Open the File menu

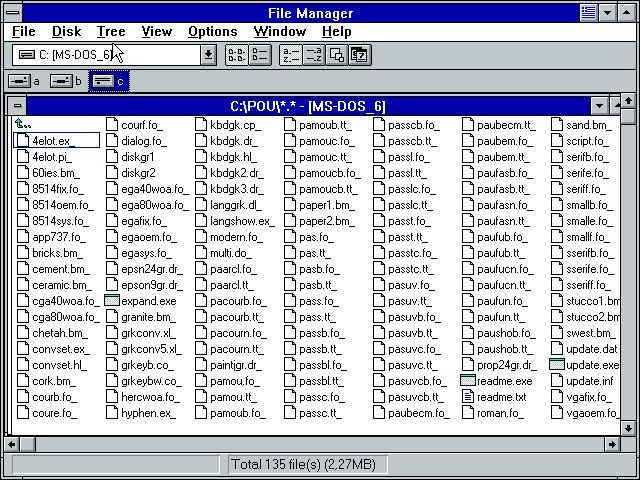[x=24, y=32]
